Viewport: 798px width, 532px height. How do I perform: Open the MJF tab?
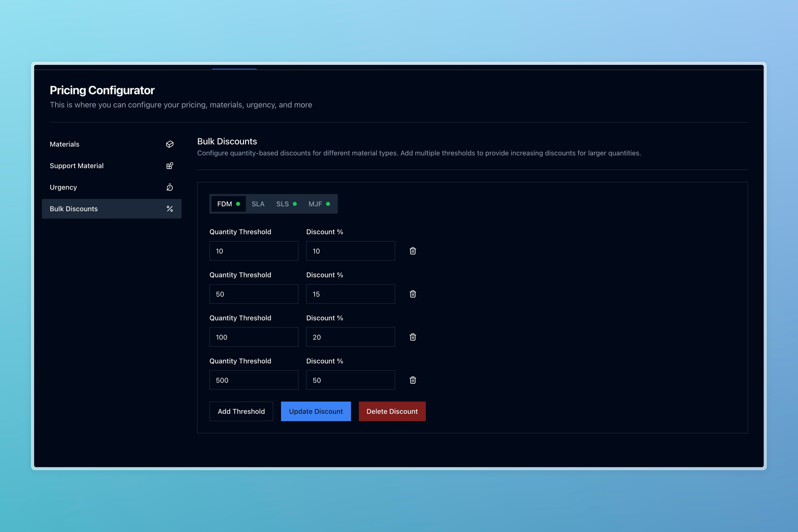(x=319, y=204)
